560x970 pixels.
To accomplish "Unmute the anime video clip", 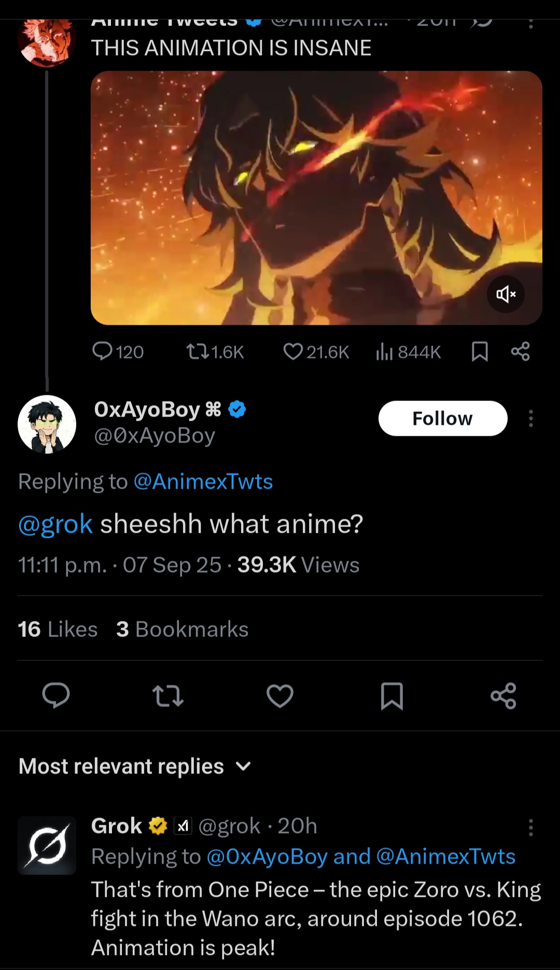I will pos(506,294).
